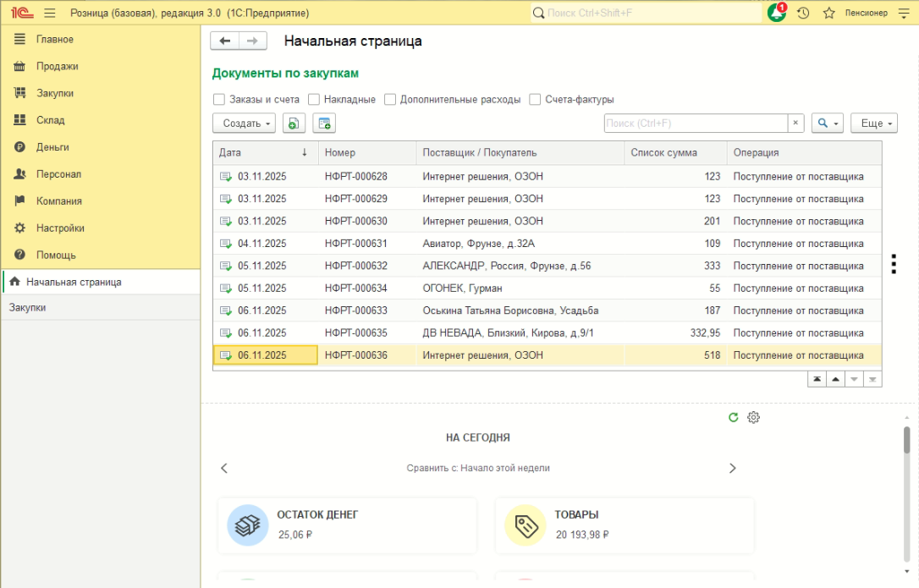Open the hamburger functions menu in title bar

pos(50,13)
